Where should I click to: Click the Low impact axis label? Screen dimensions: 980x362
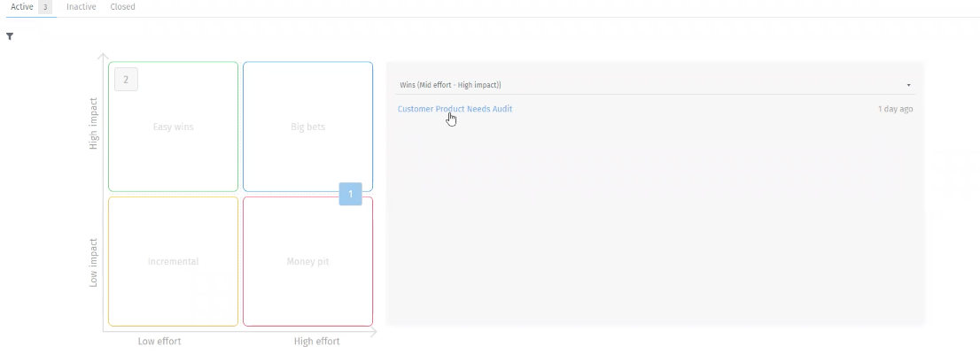click(x=94, y=262)
